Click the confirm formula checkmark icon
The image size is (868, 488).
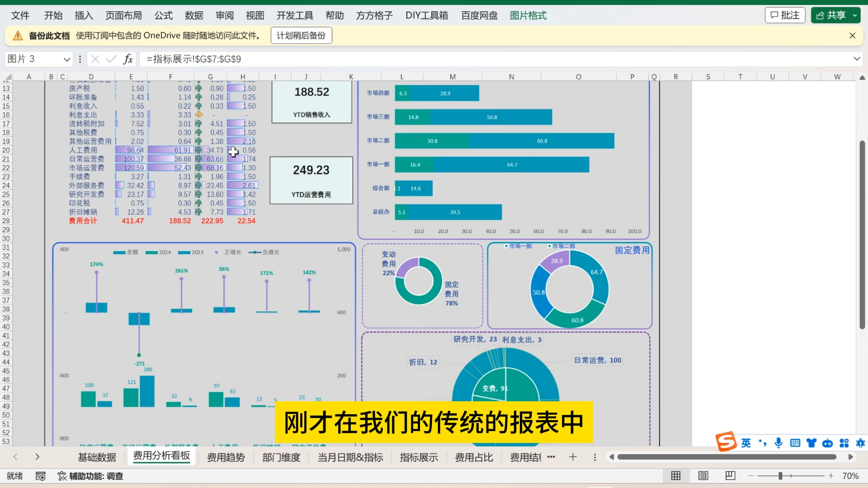[x=111, y=59]
